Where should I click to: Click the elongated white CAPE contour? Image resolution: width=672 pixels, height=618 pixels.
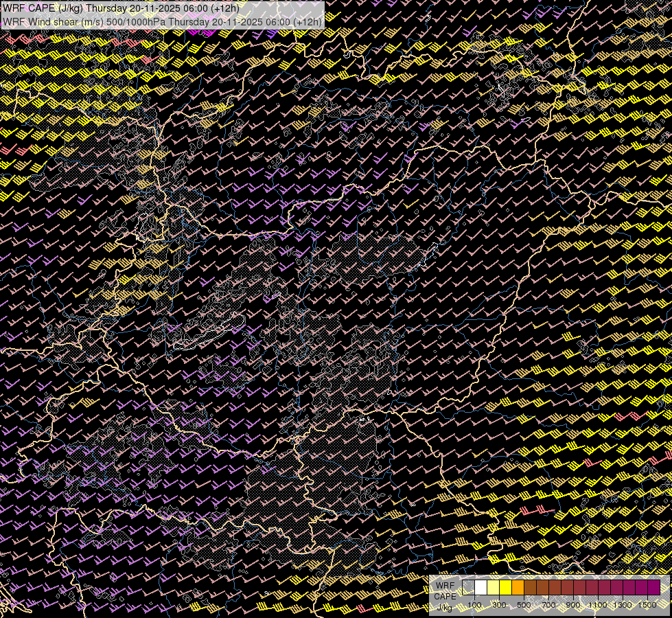click(210, 332)
